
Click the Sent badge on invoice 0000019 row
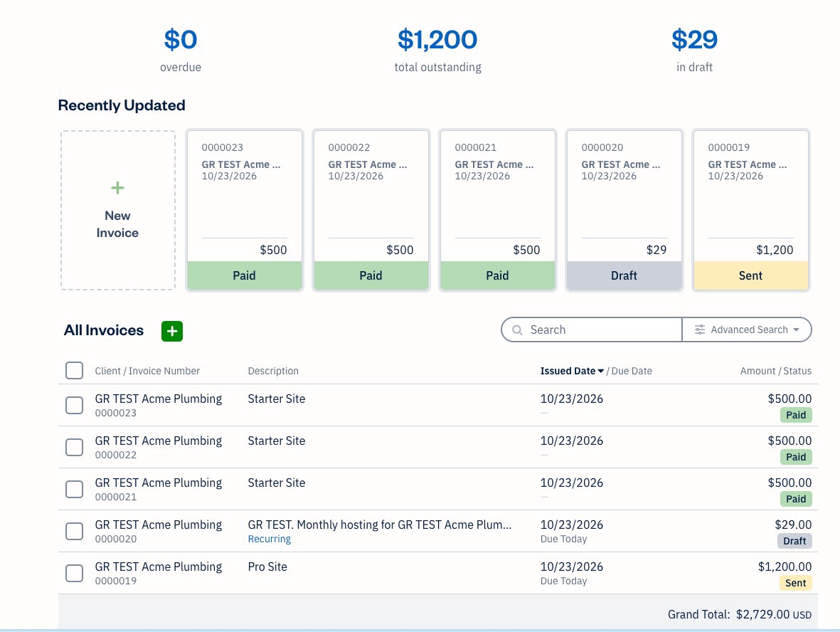[795, 583]
